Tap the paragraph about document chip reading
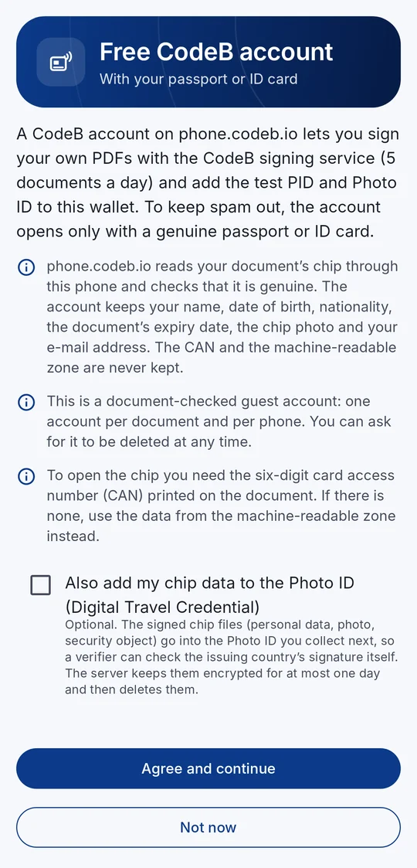 (222, 317)
